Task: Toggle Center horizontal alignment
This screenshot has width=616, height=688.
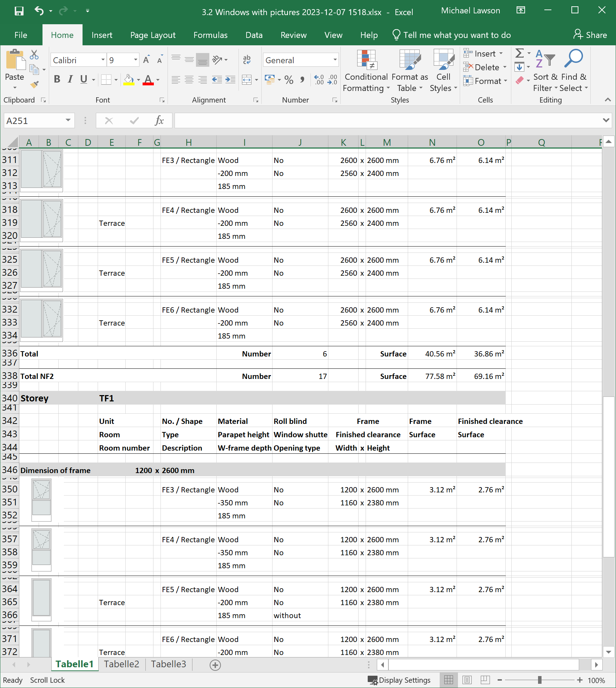Action: (x=189, y=80)
